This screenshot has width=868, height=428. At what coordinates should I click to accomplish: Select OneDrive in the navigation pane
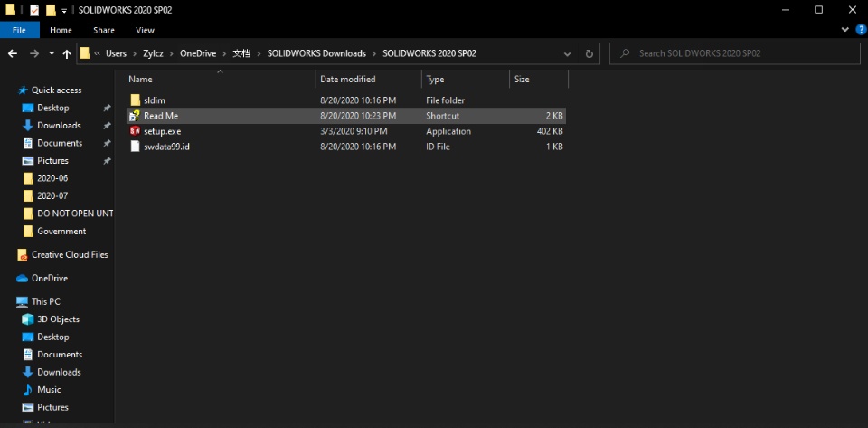pos(50,278)
